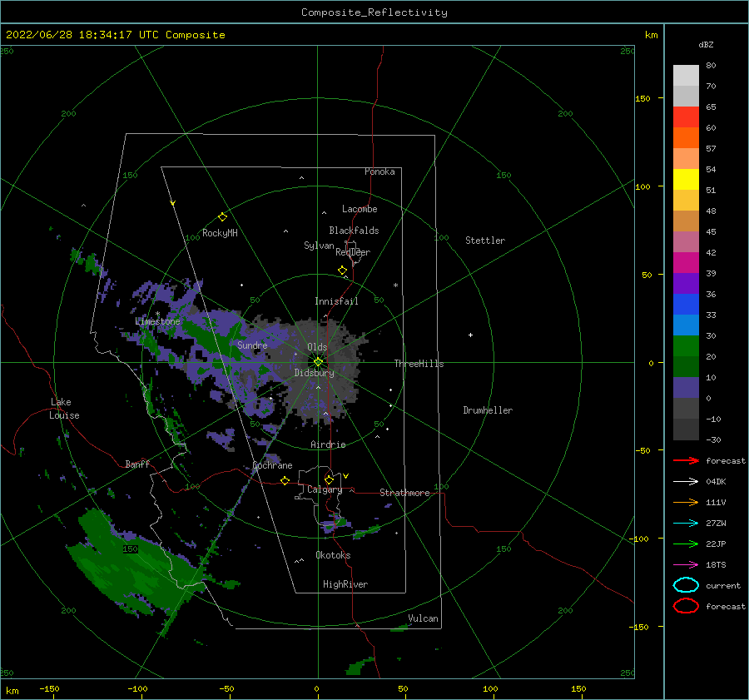Click the yellow diamond marker beside RockyMH
This screenshot has width=749, height=700.
(x=222, y=217)
